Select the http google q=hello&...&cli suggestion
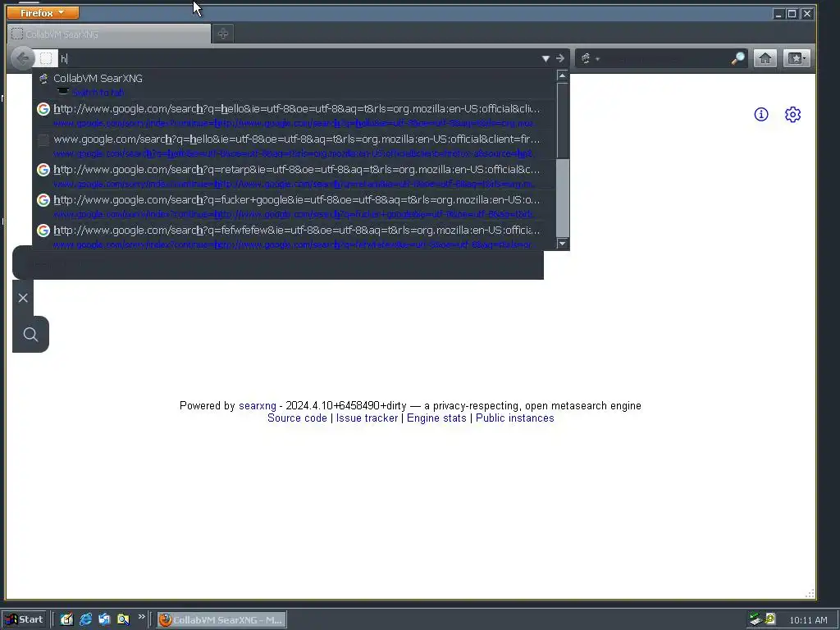The image size is (840, 630). click(x=294, y=115)
